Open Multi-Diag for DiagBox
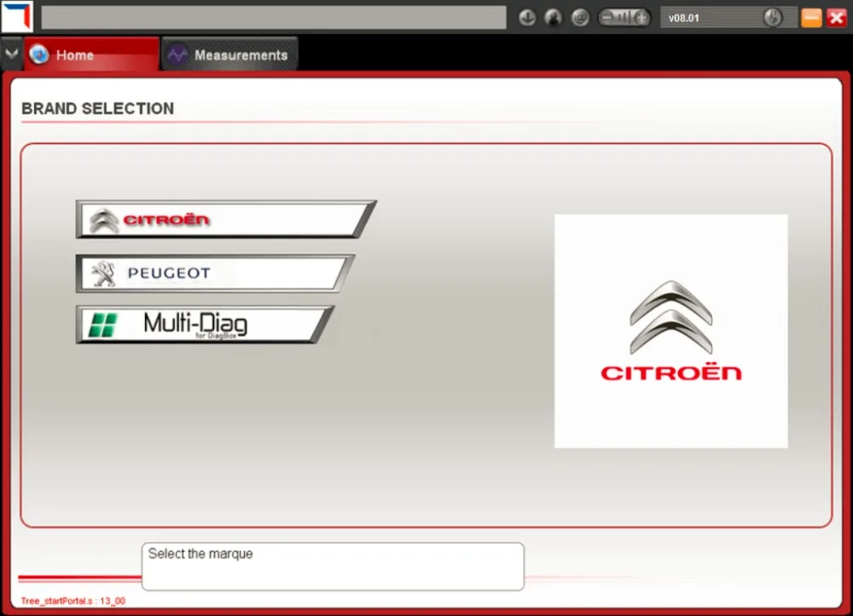This screenshot has width=853, height=616. click(x=205, y=325)
